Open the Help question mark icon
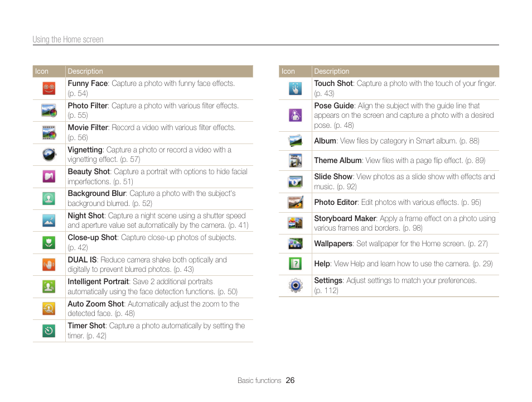 295,264
